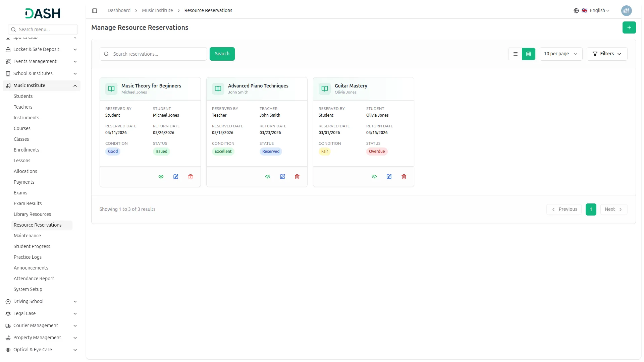Switch to list view layout

coord(515,54)
